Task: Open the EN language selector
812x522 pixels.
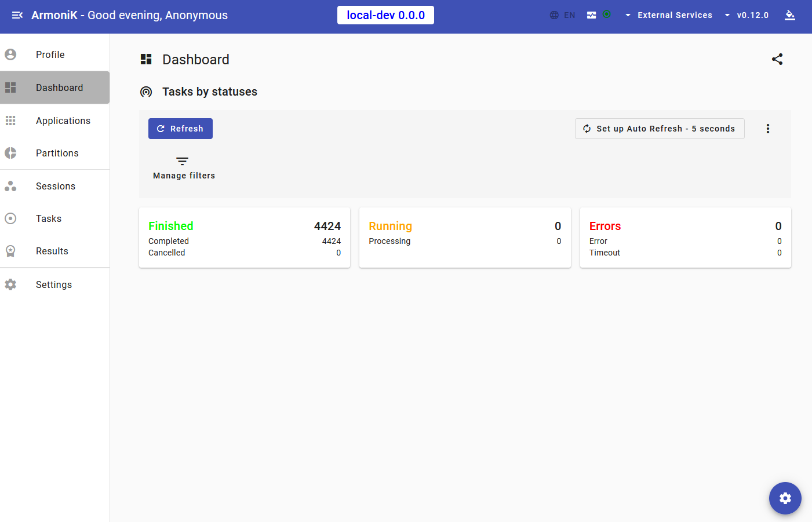Action: 563,15
